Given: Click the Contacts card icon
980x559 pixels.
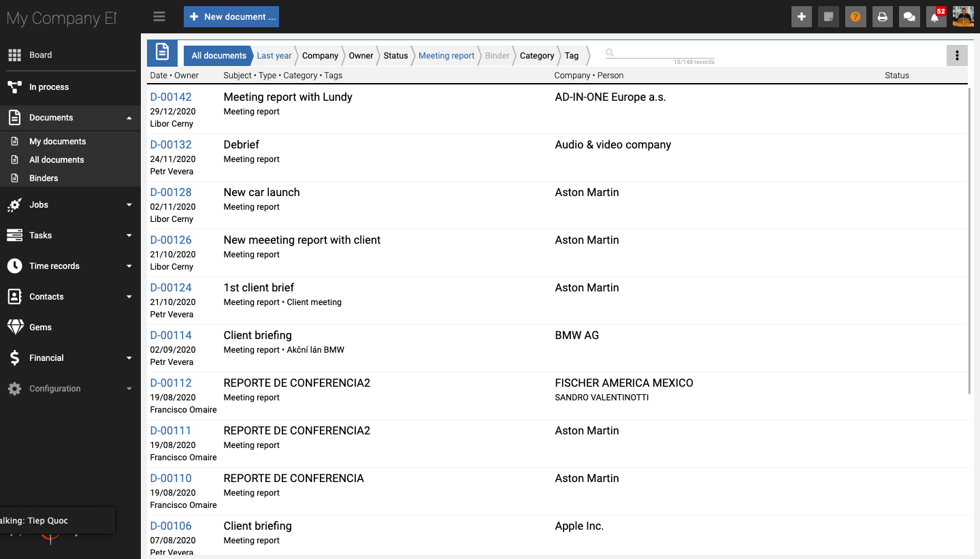Looking at the screenshot, I should pyautogui.click(x=14, y=297).
